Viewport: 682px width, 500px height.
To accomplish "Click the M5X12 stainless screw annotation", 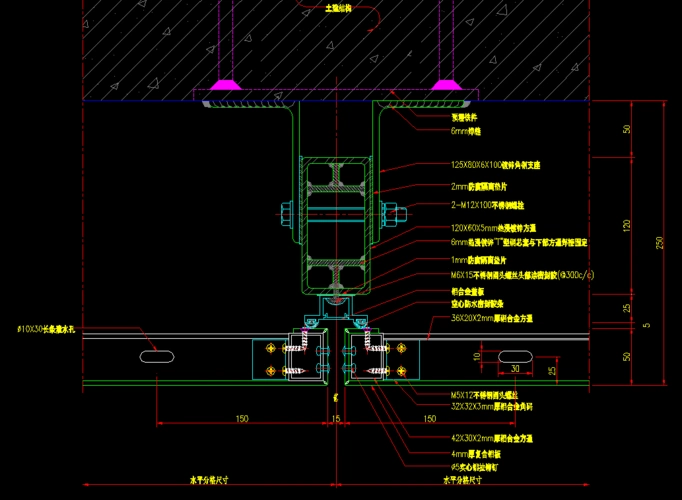I will [x=486, y=394].
